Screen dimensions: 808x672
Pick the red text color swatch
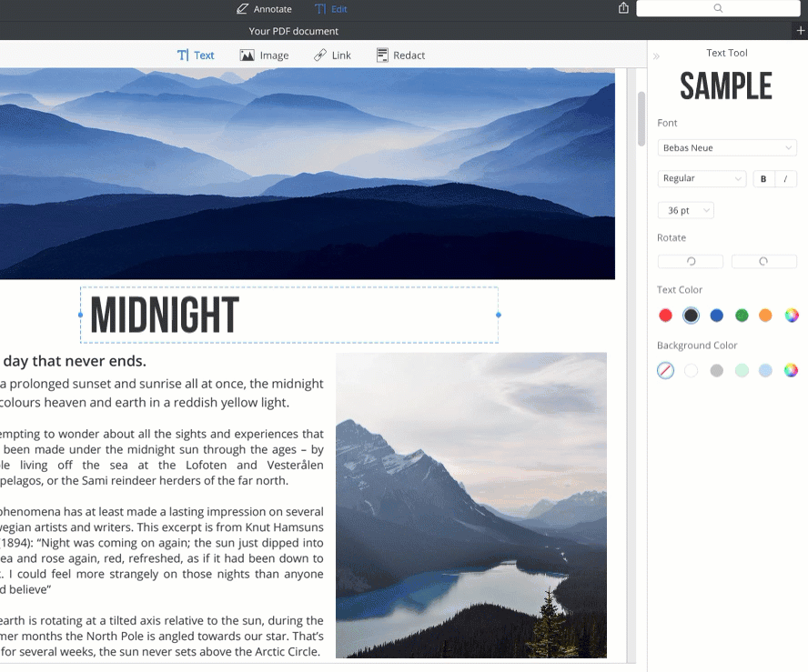tap(665, 316)
